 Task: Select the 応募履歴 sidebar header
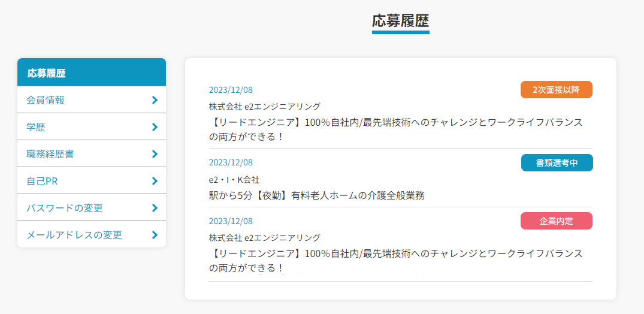click(92, 73)
